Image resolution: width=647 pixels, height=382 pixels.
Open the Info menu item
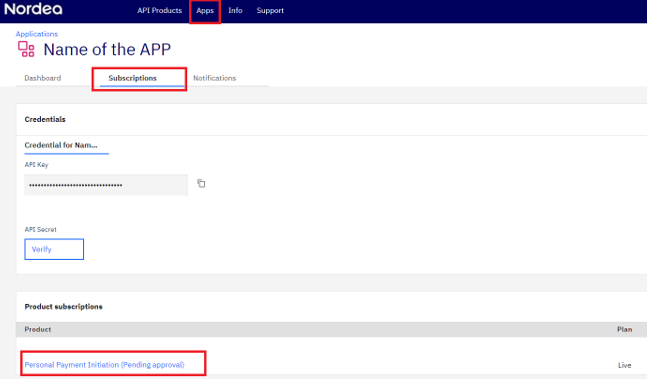click(x=235, y=10)
